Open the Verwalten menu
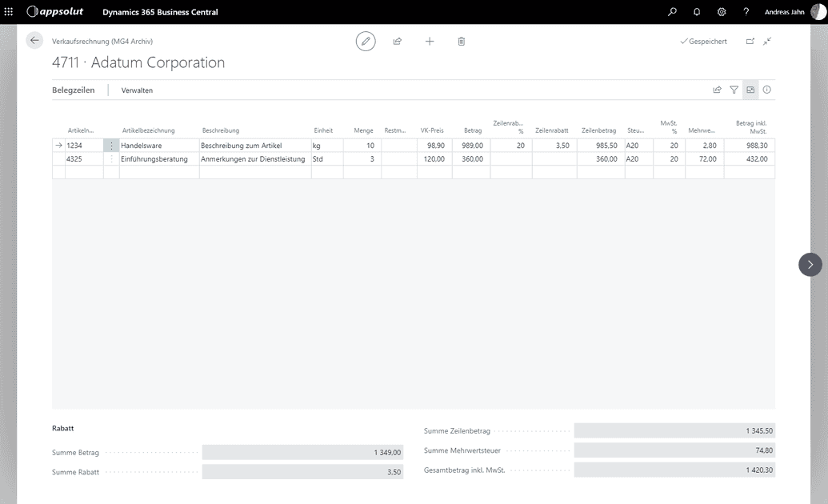This screenshot has height=504, width=828. coord(137,90)
